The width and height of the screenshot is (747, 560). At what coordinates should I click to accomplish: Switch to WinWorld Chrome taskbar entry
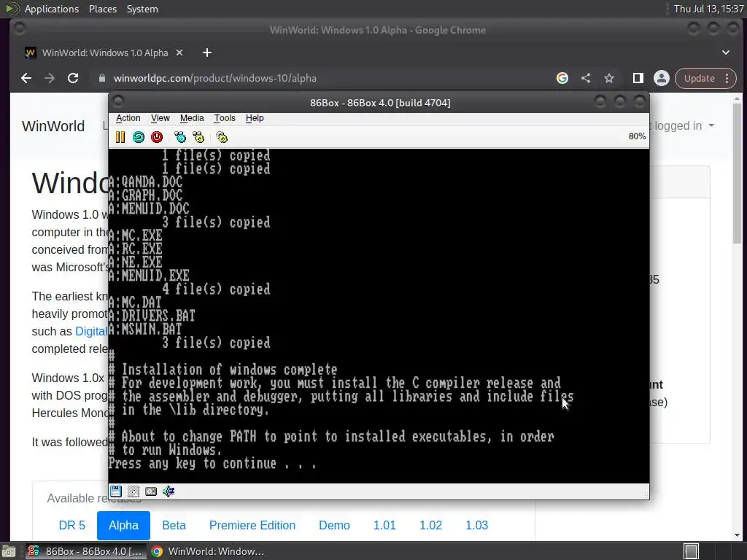point(208,551)
